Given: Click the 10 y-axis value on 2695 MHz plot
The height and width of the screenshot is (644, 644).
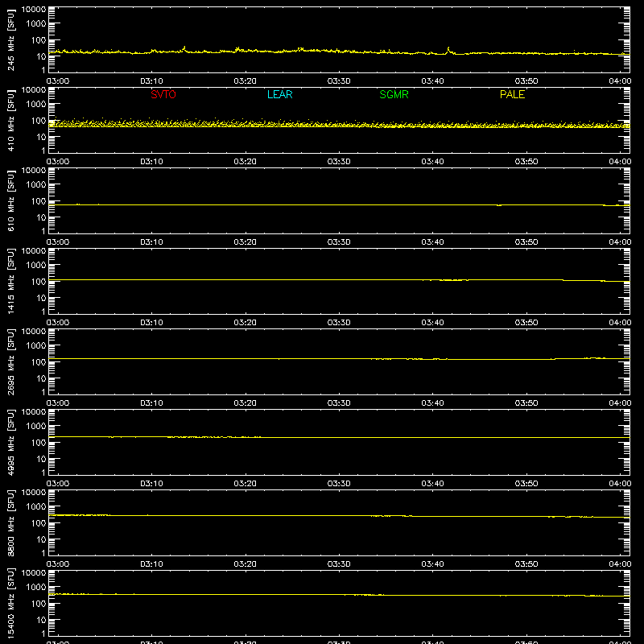Looking at the screenshot, I should click(41, 378).
